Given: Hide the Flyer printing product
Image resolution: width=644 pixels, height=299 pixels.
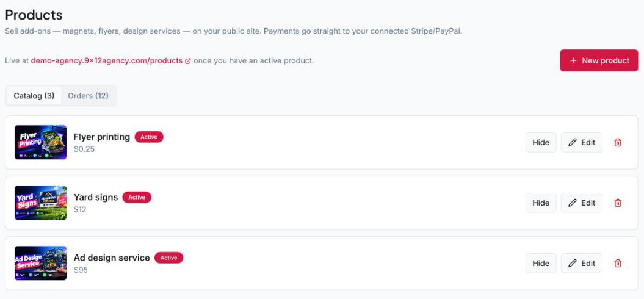Looking at the screenshot, I should tap(541, 143).
